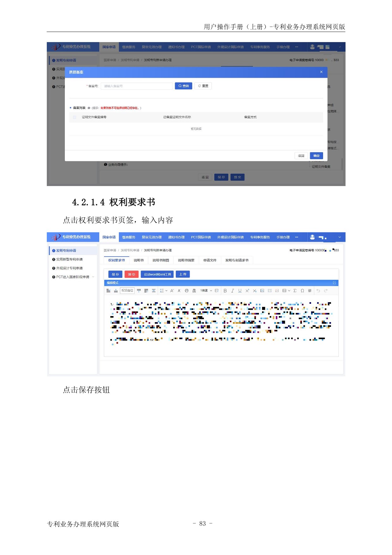The image size is (392, 555).
Task: Undo the last edit with undo arrow
Action: (x=318, y=290)
